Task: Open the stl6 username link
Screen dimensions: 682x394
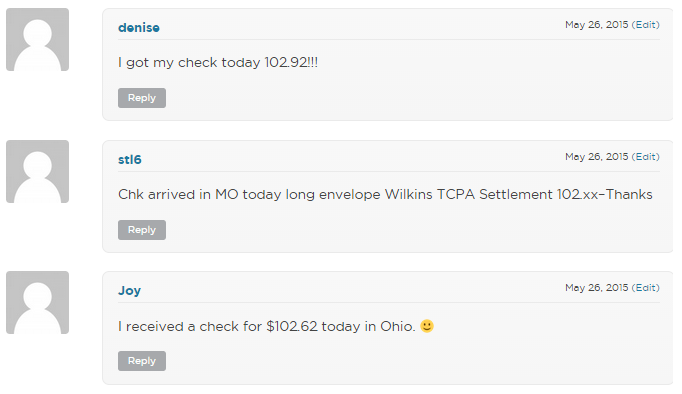Action: point(130,160)
